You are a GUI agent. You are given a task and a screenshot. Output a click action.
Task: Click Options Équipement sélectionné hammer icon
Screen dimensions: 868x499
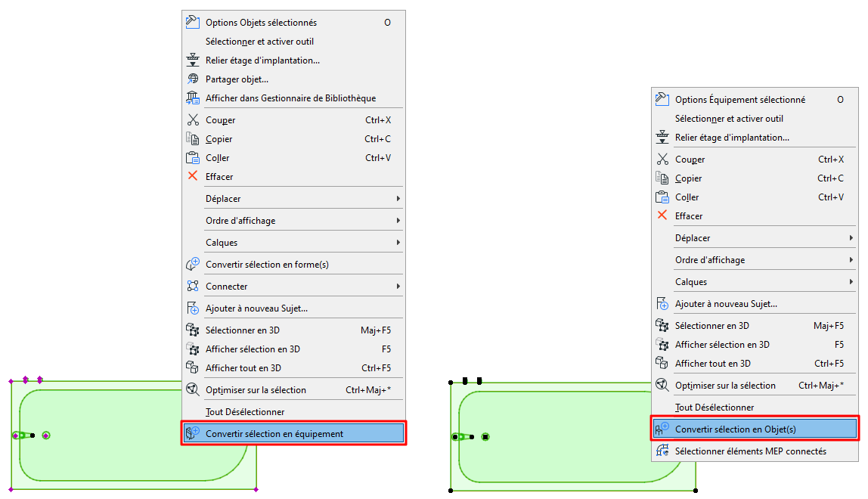(x=662, y=99)
